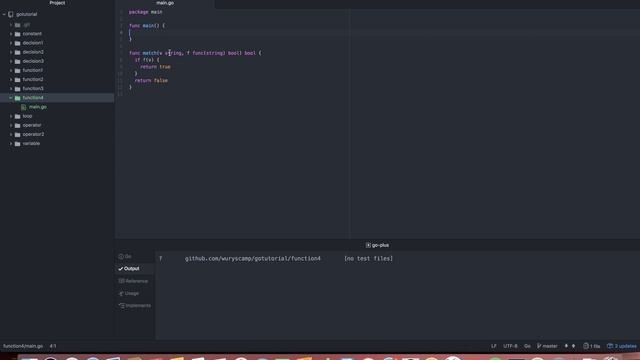This screenshot has height=360, width=640.
Task: Click the 'return true' code line
Action: pos(156,67)
